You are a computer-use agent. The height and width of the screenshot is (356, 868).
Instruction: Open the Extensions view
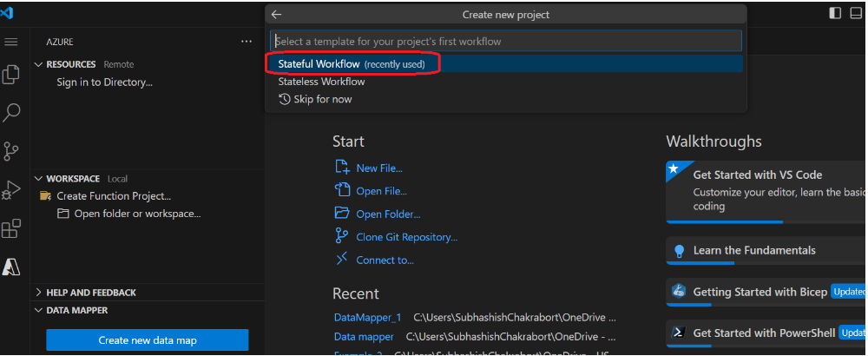tap(11, 228)
